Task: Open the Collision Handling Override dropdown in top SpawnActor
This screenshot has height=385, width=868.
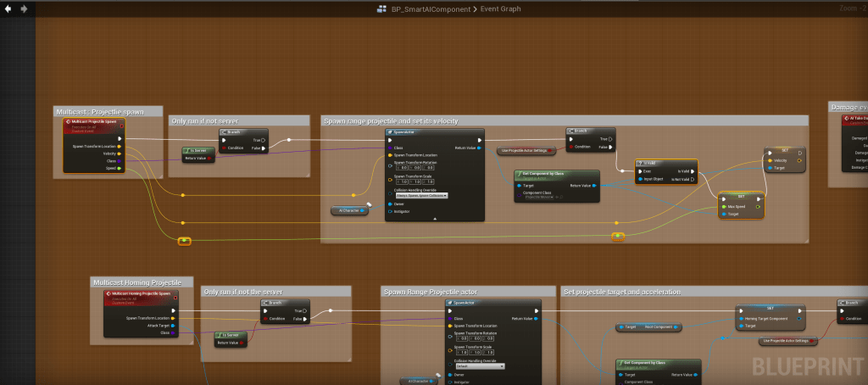Action: click(x=420, y=195)
